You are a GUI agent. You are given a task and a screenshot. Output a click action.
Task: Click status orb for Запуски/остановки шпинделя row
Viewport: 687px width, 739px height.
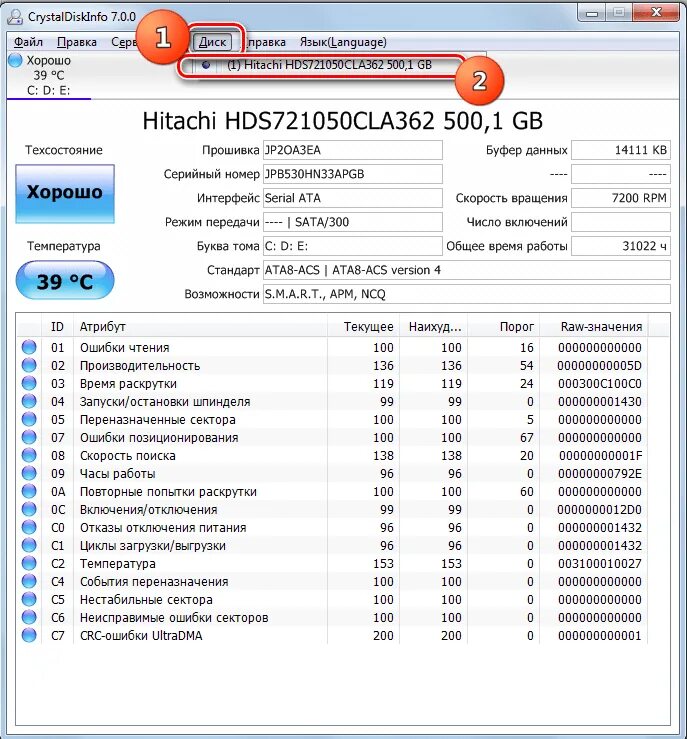pyautogui.click(x=29, y=402)
